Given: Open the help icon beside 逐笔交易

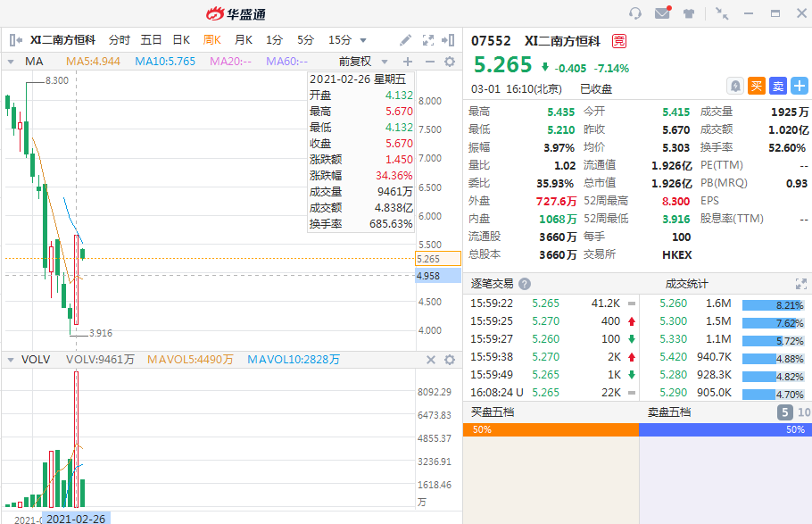Looking at the screenshot, I should click(x=525, y=284).
